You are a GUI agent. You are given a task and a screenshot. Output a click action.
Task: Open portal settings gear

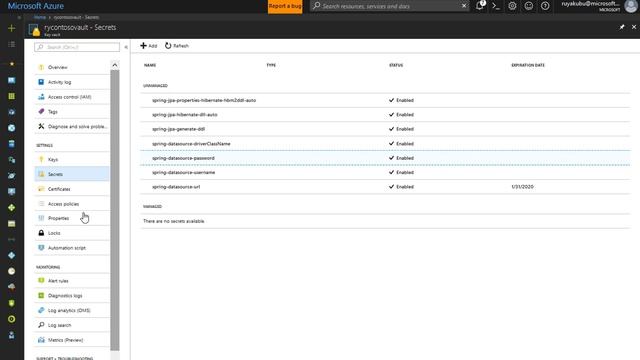[512, 6]
